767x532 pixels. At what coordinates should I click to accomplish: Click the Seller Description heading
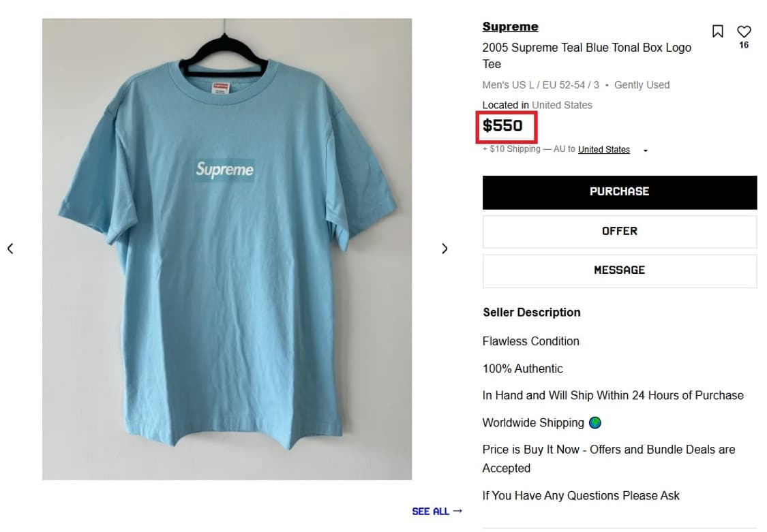(x=532, y=313)
